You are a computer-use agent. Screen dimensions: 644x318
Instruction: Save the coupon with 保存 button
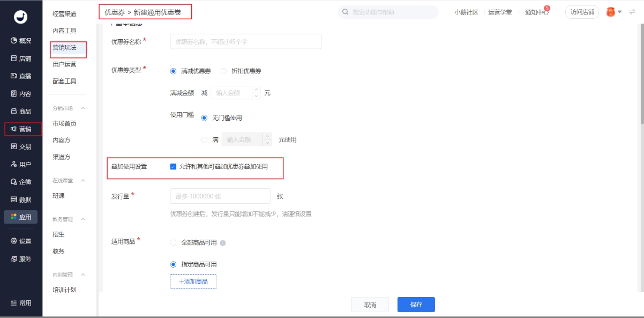[x=416, y=304]
